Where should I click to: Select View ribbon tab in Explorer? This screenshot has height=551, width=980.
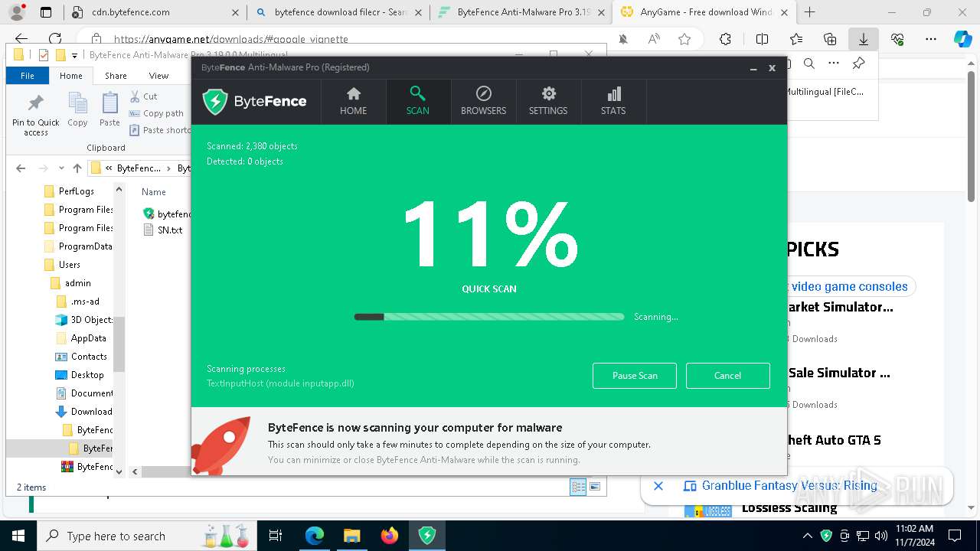tap(158, 76)
